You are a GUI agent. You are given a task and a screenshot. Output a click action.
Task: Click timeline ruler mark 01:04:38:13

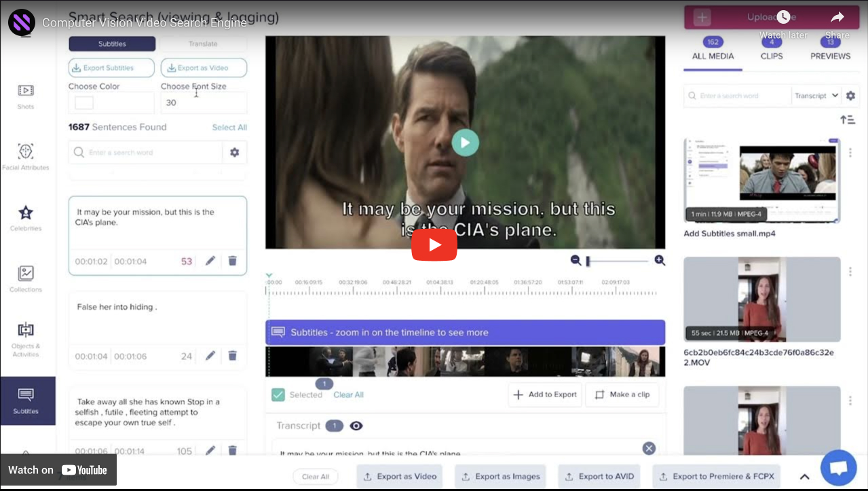pos(440,282)
